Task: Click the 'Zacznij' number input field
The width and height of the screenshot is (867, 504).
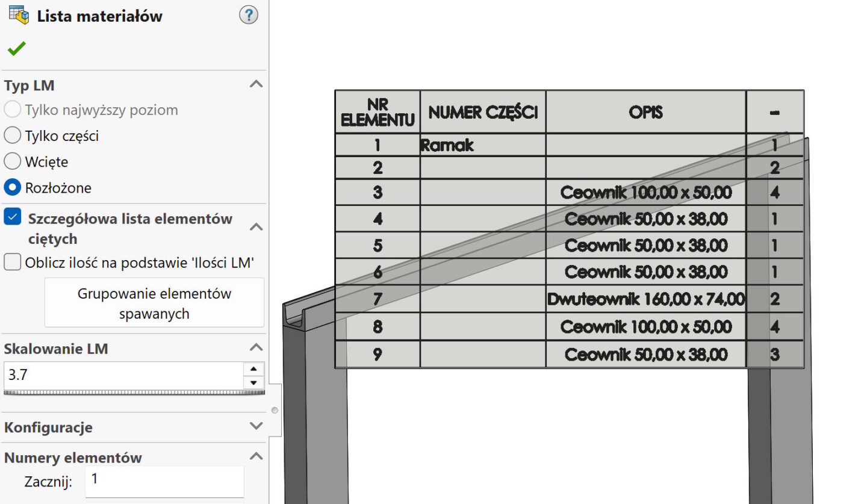Action: click(164, 481)
